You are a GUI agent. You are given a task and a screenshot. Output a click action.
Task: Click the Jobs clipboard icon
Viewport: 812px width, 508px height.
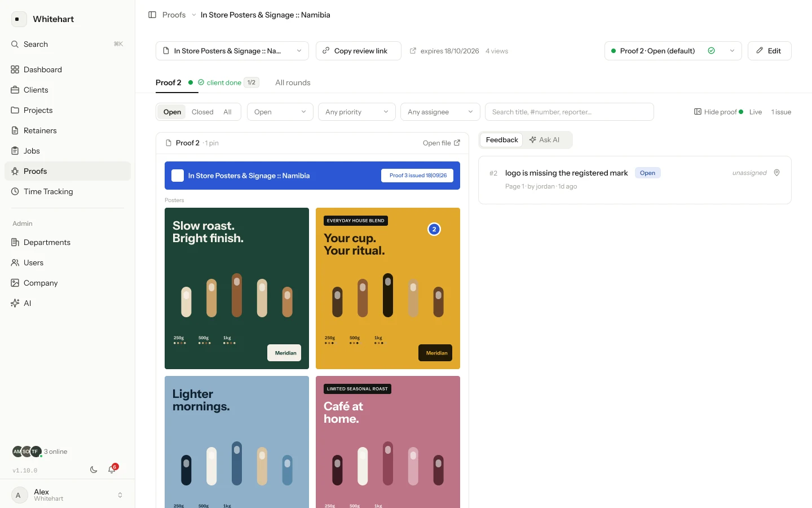click(15, 151)
